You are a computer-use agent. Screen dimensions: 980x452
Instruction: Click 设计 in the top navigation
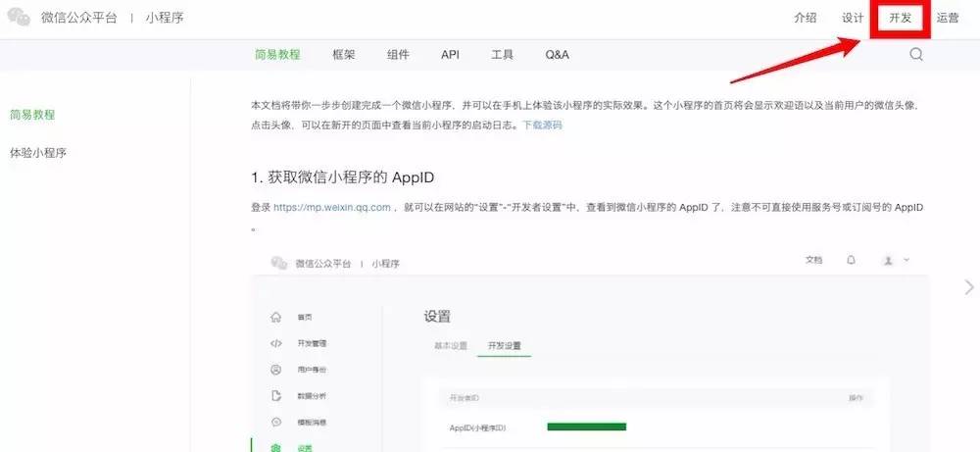pos(853,19)
